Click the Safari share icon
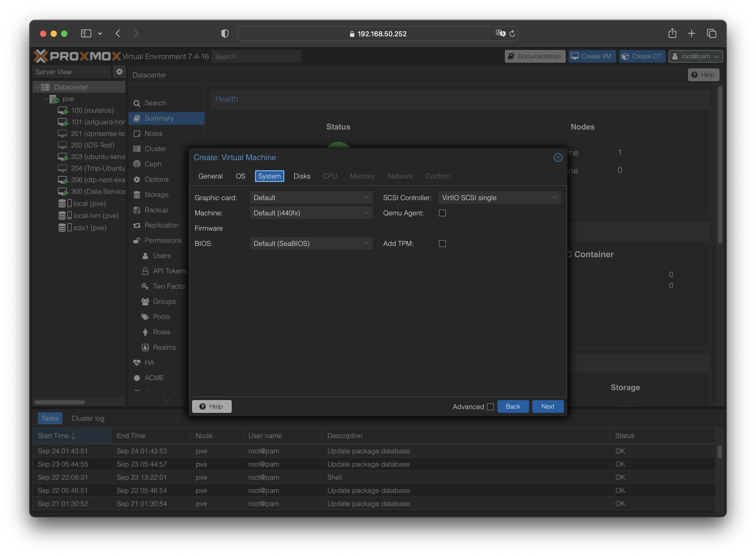756x556 pixels. [x=672, y=33]
